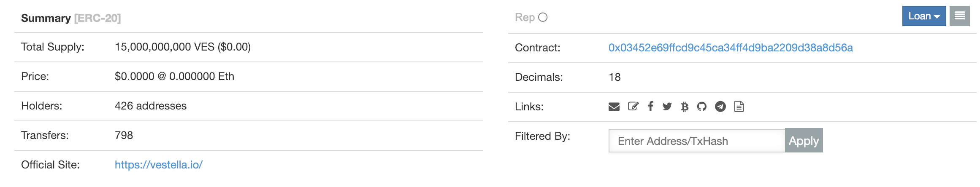Click the 426 addresses holders value
Screen dimensions: 980x187
coord(151,106)
